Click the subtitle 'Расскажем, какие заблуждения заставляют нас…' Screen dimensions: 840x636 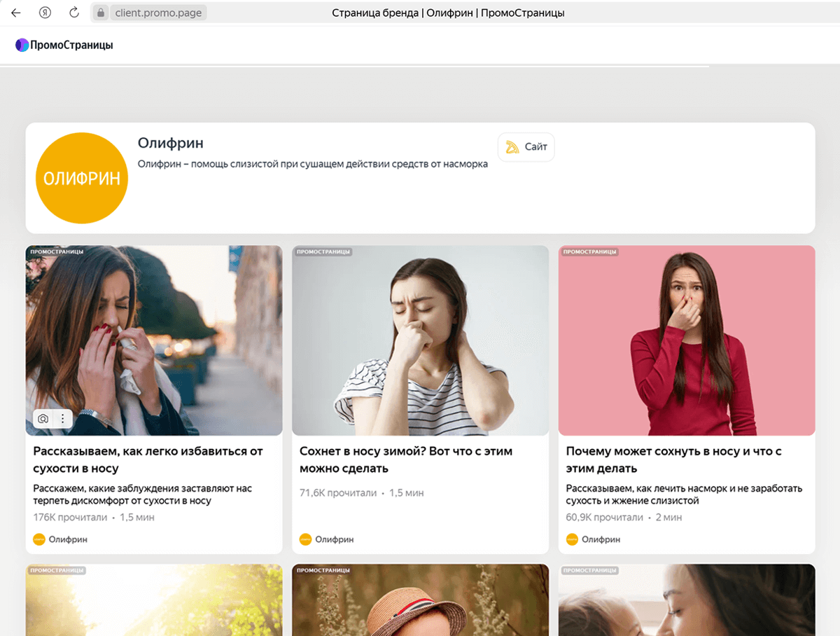(143, 495)
